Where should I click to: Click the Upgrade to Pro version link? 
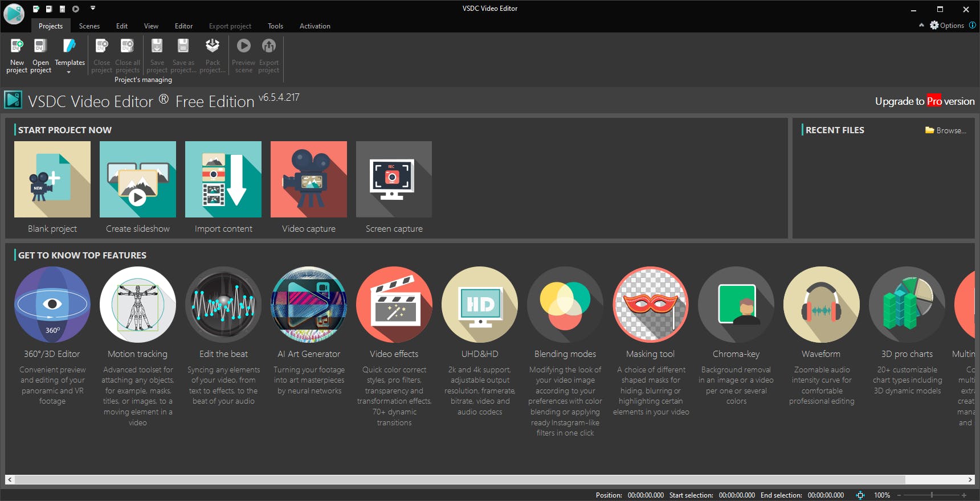point(925,101)
